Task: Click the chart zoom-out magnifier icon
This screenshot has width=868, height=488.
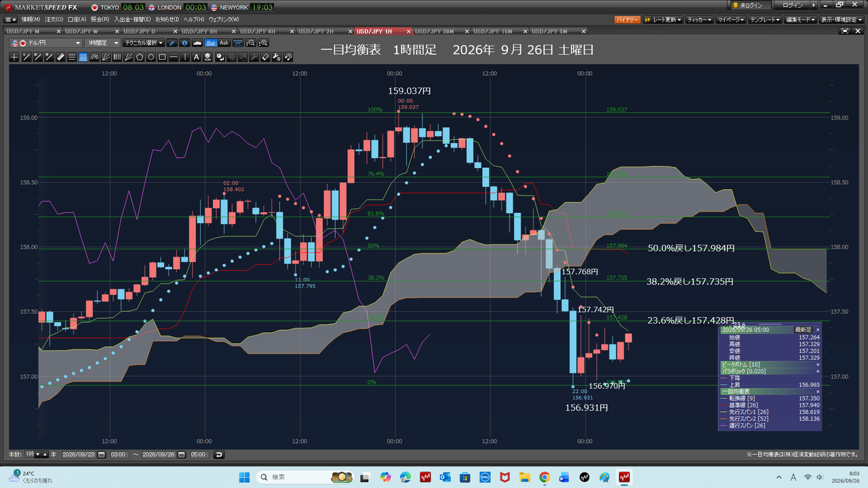Action: pyautogui.click(x=252, y=43)
